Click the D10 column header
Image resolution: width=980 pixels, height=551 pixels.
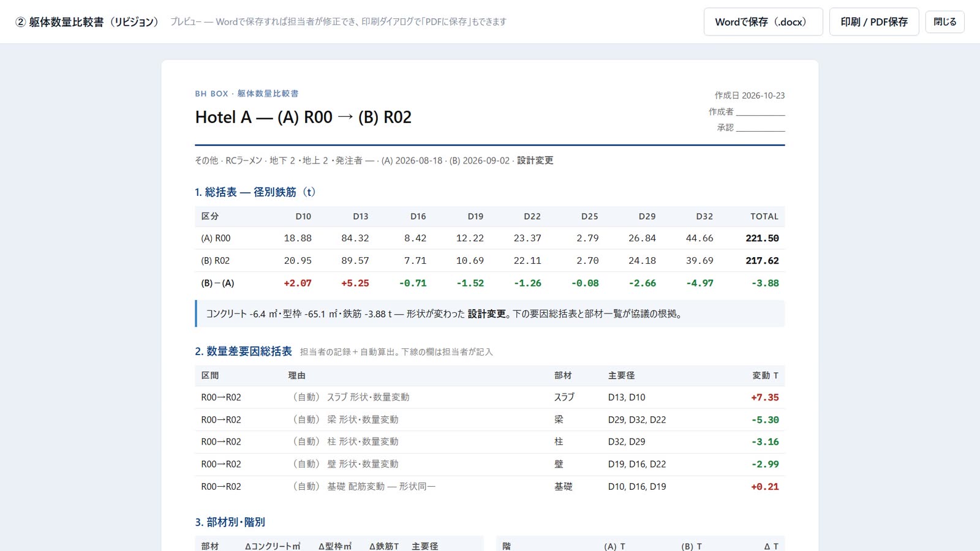[303, 216]
